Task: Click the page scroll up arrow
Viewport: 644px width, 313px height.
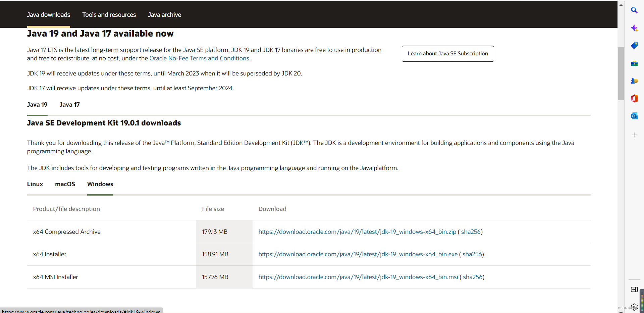Action: [621, 5]
